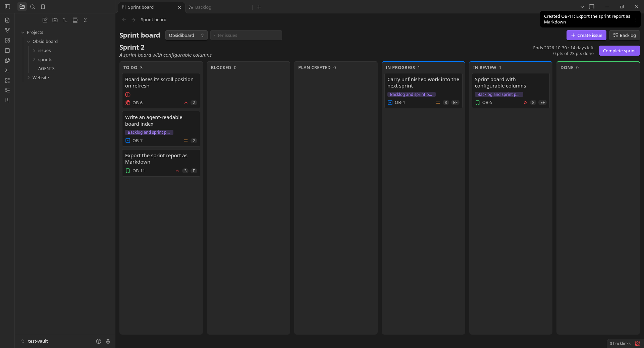Click the Complete sprint button

619,51
